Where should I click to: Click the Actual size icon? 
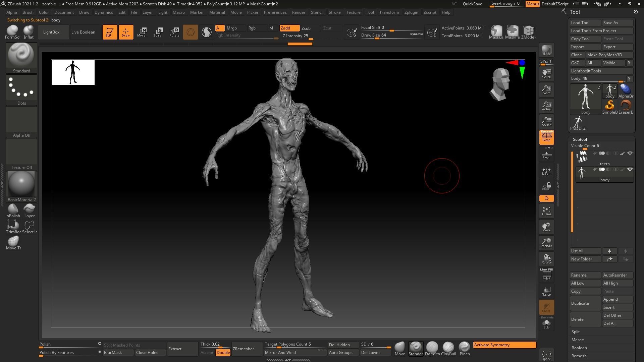[x=546, y=106]
